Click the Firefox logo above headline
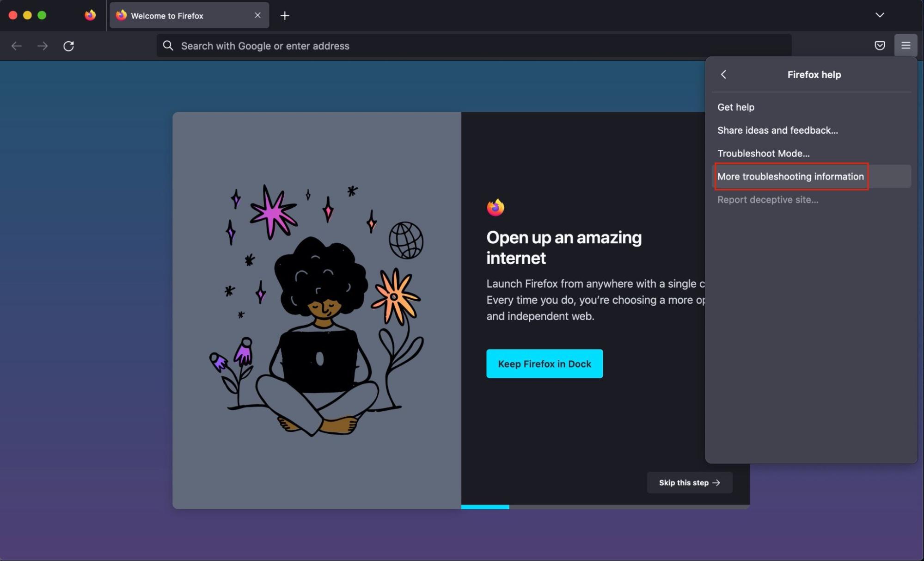The width and height of the screenshot is (924, 561). click(496, 207)
